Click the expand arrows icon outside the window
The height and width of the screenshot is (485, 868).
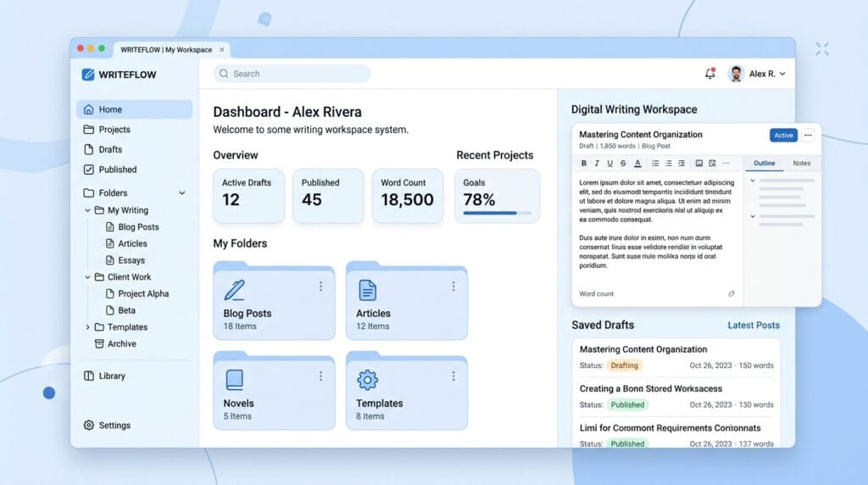tap(822, 48)
